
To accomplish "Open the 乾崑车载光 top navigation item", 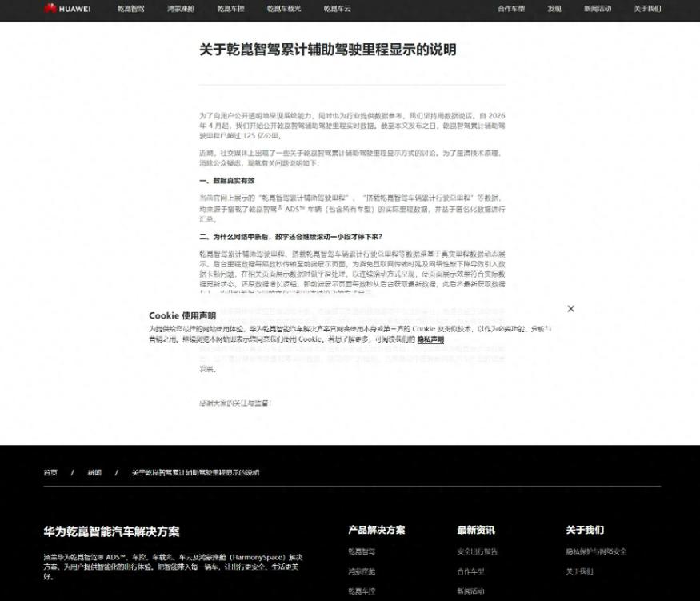I will [284, 9].
